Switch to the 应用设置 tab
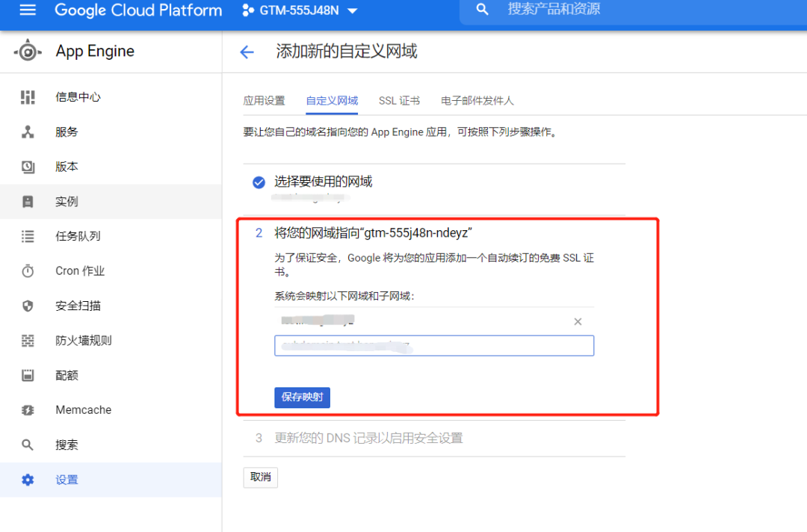Viewport: 807px width, 532px height. coord(264,101)
